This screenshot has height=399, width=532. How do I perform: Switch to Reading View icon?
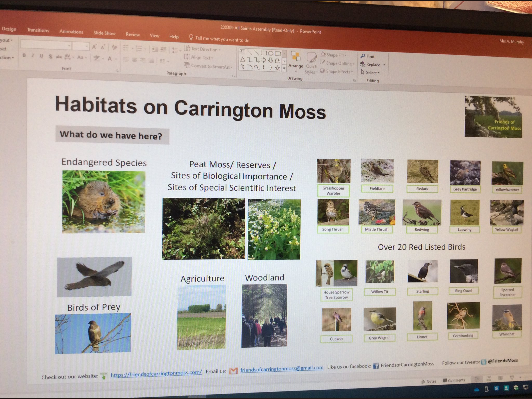[x=500, y=378]
